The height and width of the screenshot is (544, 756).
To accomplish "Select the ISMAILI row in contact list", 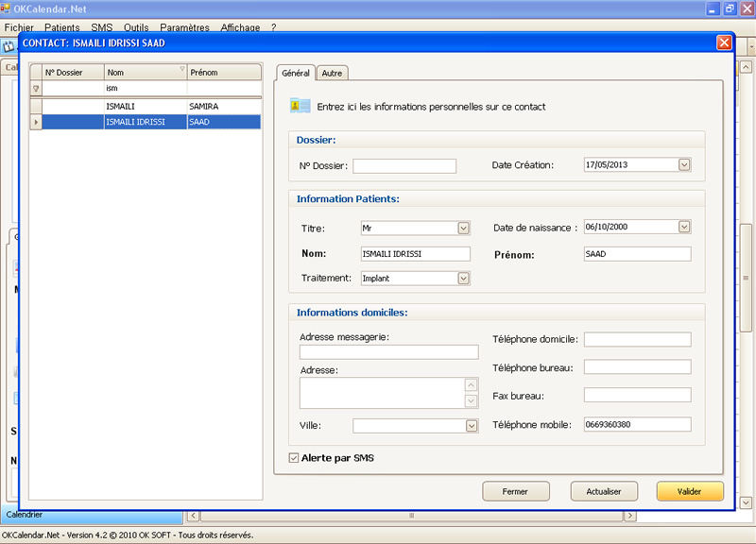I will 146,107.
